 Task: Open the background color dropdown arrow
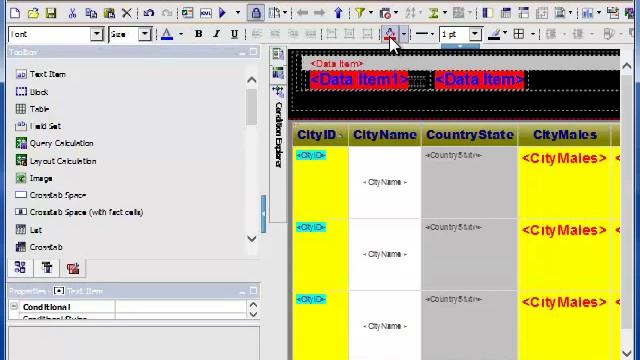(403, 34)
